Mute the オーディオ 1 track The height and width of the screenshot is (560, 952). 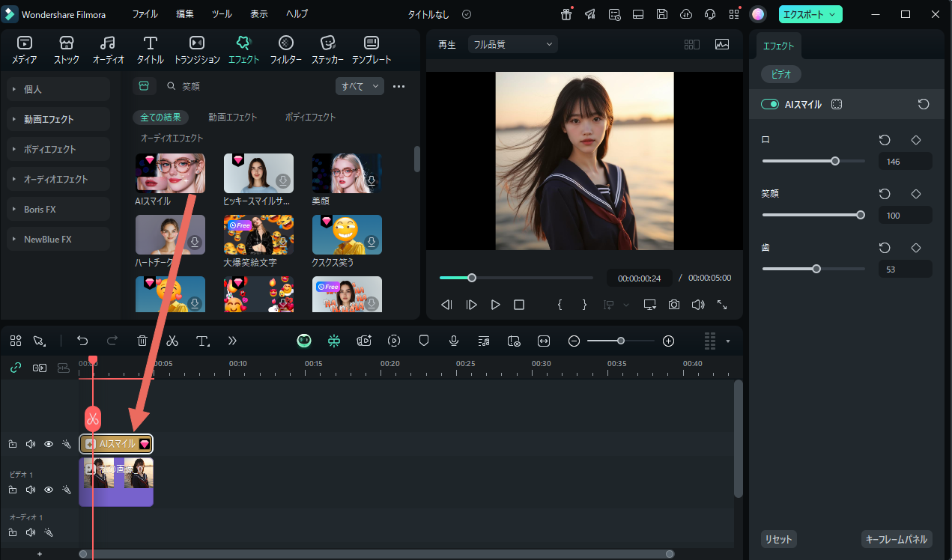click(31, 532)
